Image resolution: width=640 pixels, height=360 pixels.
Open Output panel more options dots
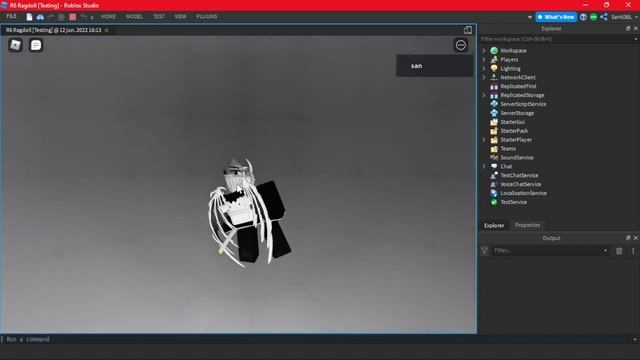pyautogui.click(x=633, y=251)
